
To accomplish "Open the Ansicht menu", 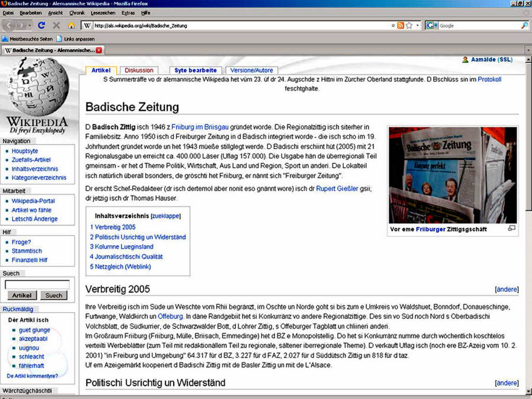I will [55, 13].
